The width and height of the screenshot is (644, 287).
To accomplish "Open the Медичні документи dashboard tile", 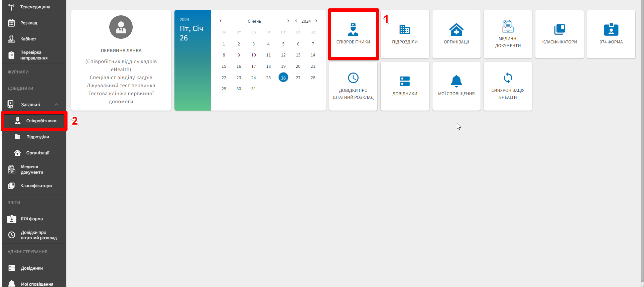I will point(508,34).
